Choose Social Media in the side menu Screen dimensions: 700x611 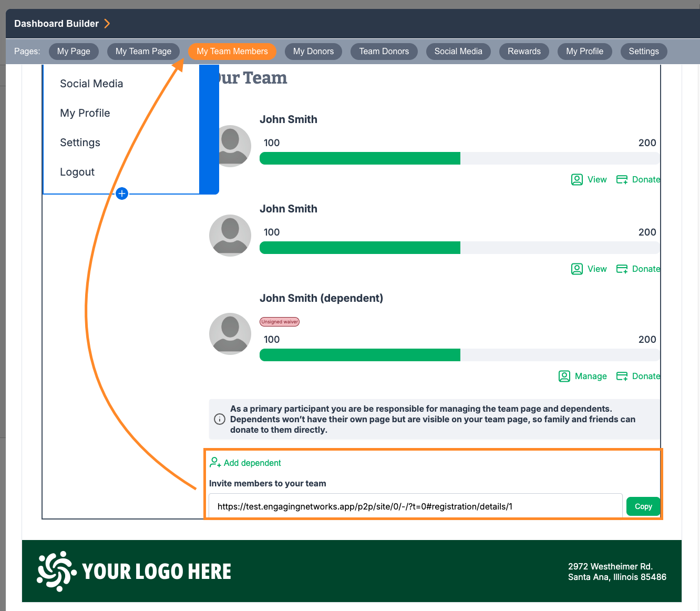coord(91,84)
